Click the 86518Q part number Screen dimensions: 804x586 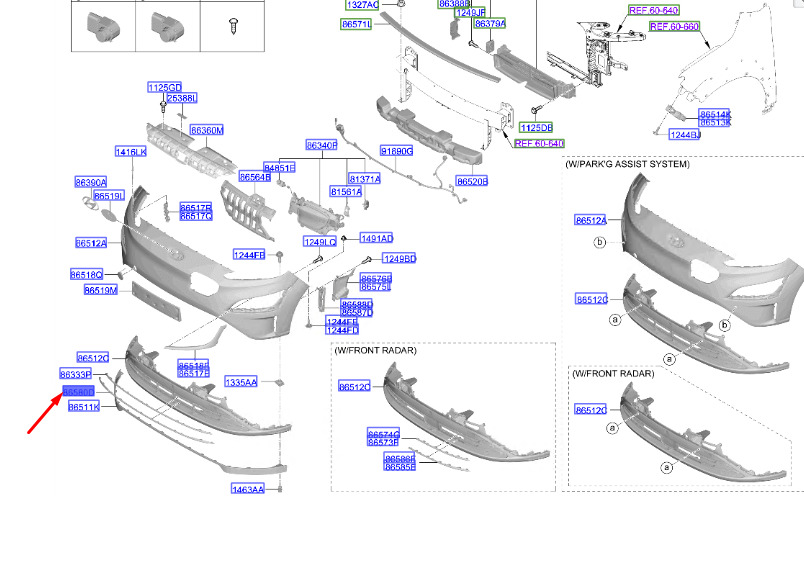(x=86, y=275)
